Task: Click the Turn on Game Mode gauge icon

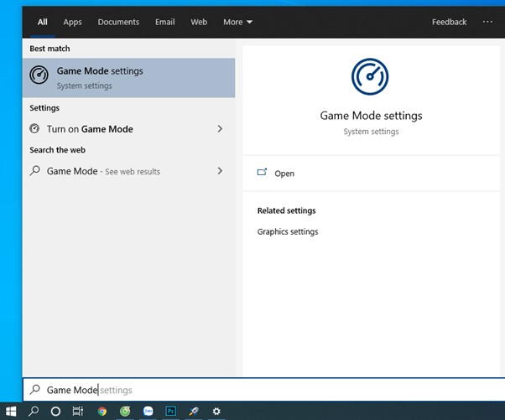Action: click(x=34, y=128)
